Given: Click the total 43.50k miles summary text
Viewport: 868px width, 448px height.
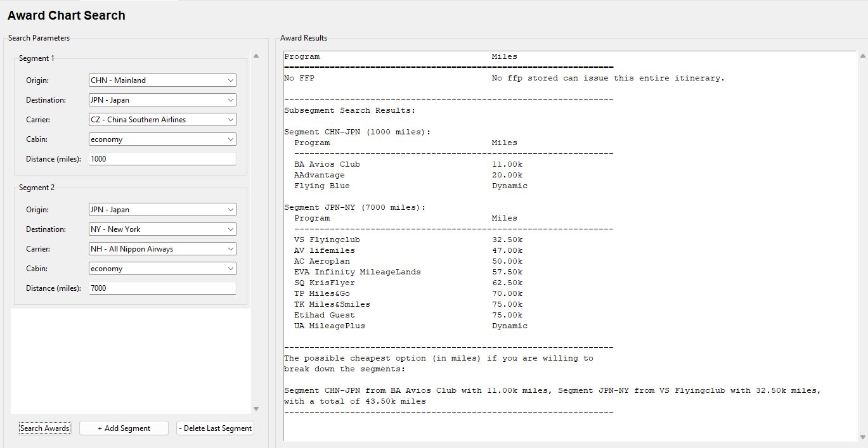Looking at the screenshot, I should point(355,402).
